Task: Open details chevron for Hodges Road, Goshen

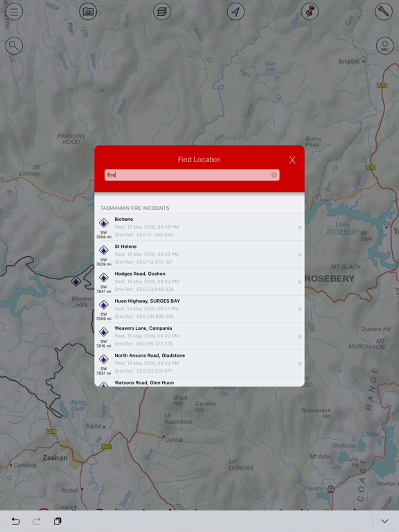Action: coord(299,282)
